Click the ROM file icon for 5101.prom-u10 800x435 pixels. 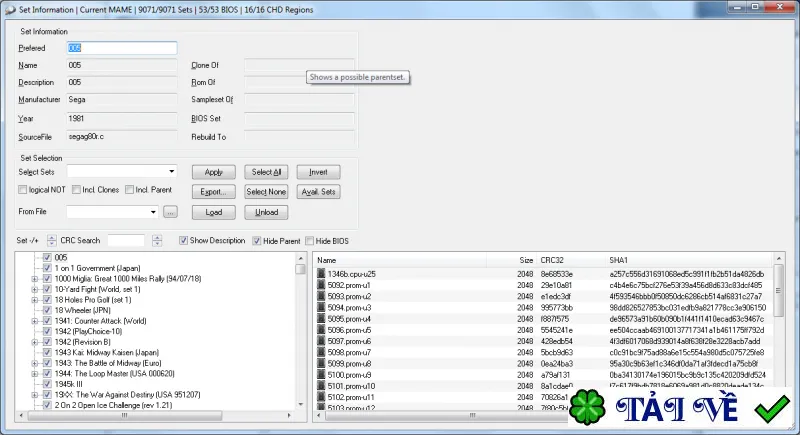click(x=321, y=386)
